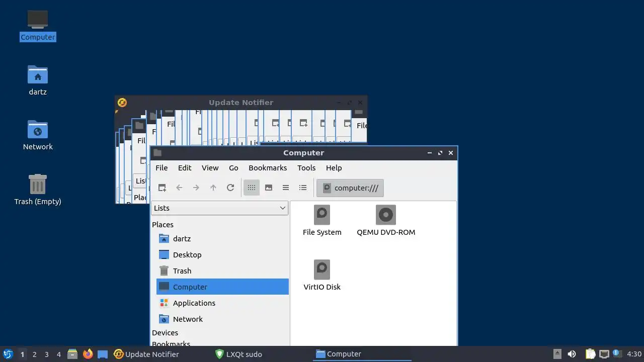Switch to thumbnail view mode
644x362 pixels.
pyautogui.click(x=269, y=188)
